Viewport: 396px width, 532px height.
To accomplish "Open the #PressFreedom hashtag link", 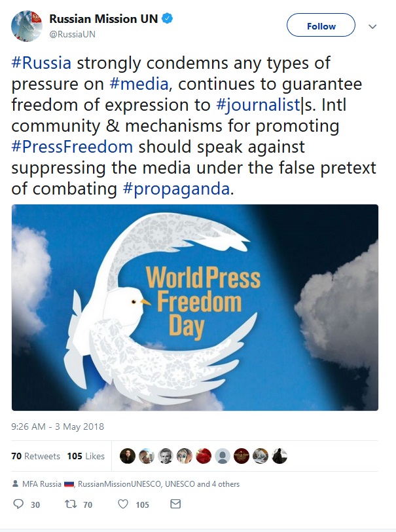I will 72,147.
